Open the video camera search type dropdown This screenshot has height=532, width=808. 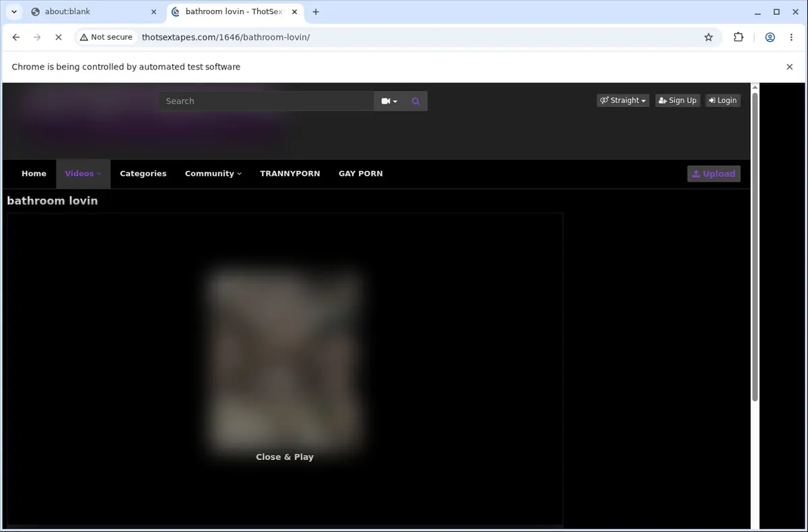pyautogui.click(x=389, y=101)
